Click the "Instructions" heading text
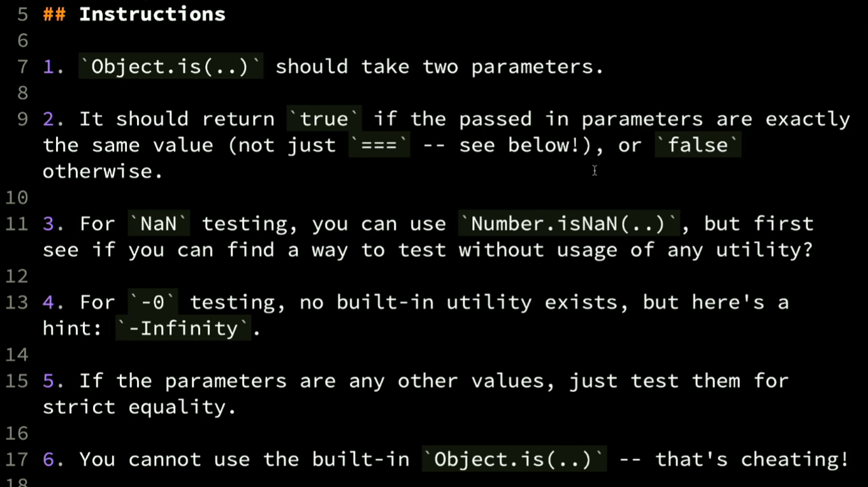The width and height of the screenshot is (868, 487). [152, 14]
